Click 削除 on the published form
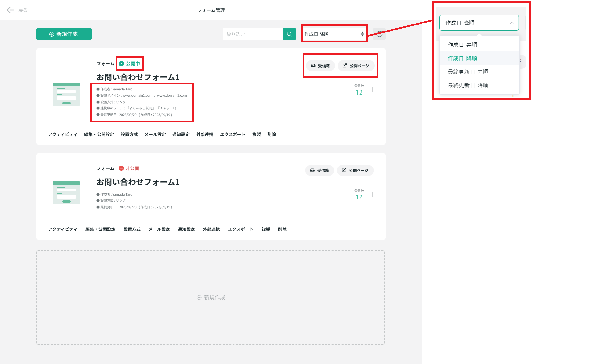Viewport: 594px width, 364px height. [x=271, y=134]
